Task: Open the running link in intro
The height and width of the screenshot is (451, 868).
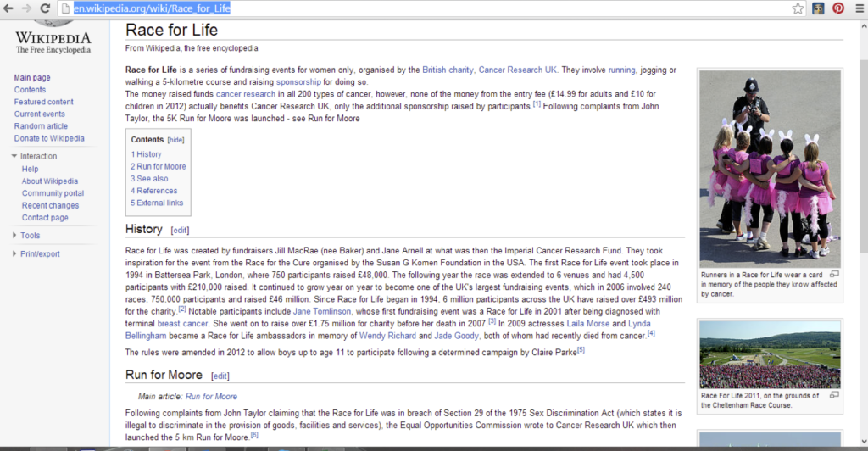Action: click(621, 70)
